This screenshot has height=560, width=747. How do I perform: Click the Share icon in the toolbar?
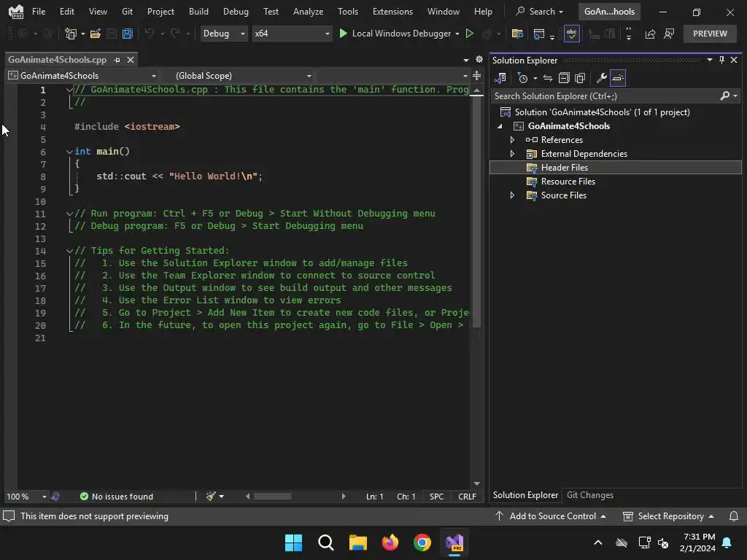(x=650, y=34)
